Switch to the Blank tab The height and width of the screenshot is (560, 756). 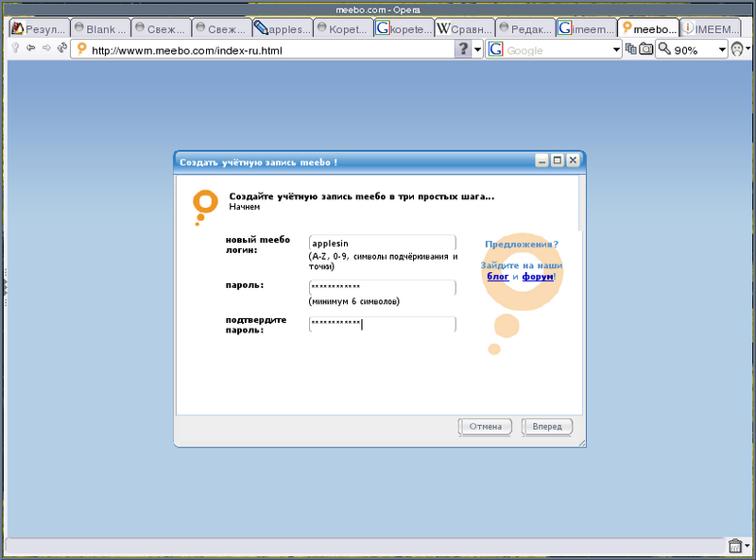tap(99, 29)
